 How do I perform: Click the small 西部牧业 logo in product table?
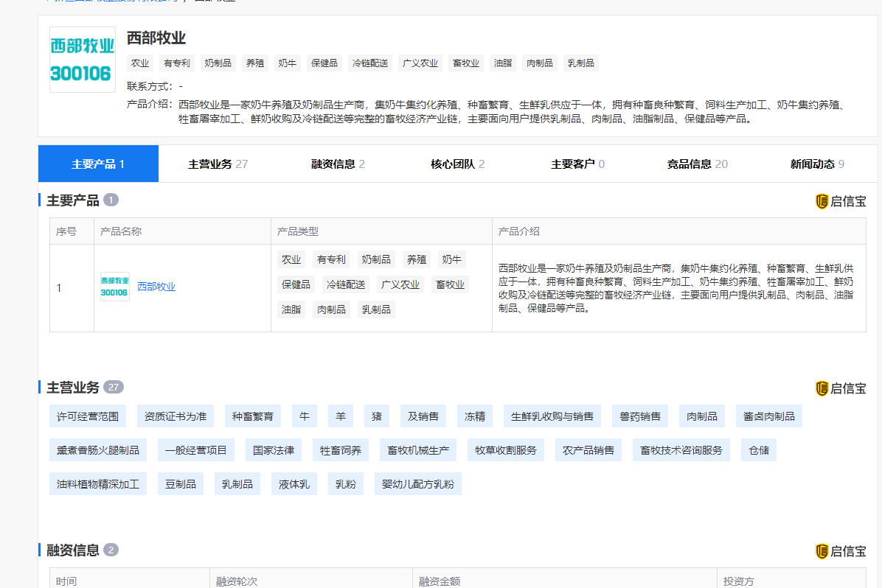click(114, 287)
